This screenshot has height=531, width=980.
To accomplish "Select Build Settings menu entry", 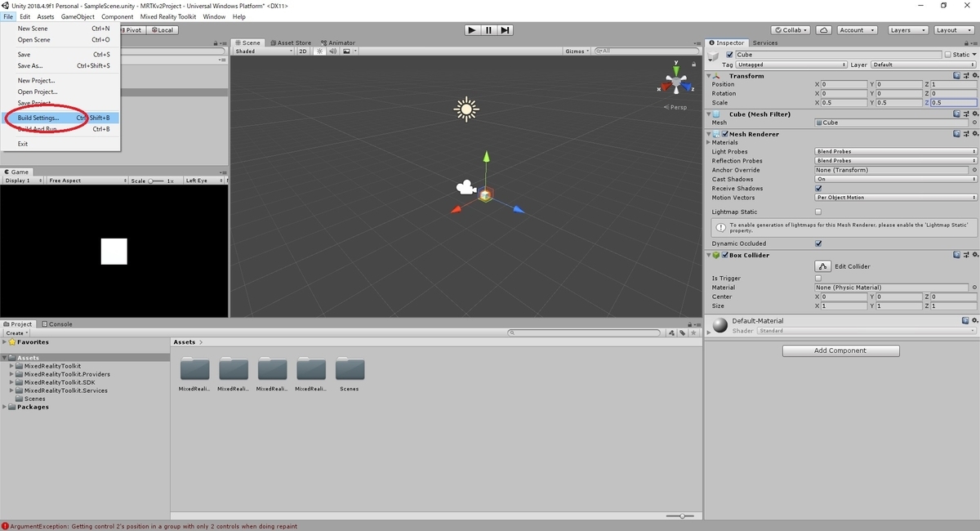I will point(60,118).
